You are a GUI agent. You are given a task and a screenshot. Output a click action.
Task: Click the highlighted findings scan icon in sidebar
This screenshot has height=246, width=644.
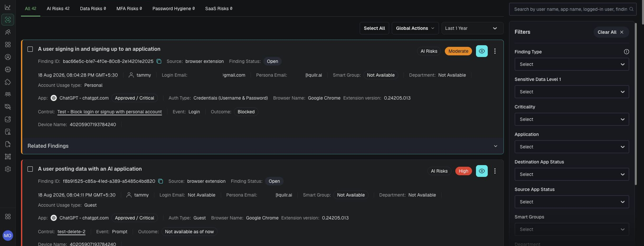8,20
